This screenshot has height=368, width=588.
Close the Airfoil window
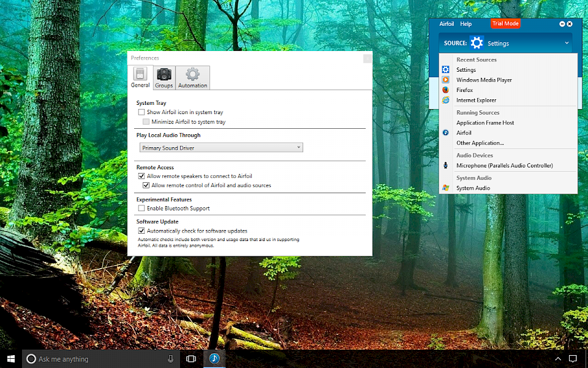570,24
